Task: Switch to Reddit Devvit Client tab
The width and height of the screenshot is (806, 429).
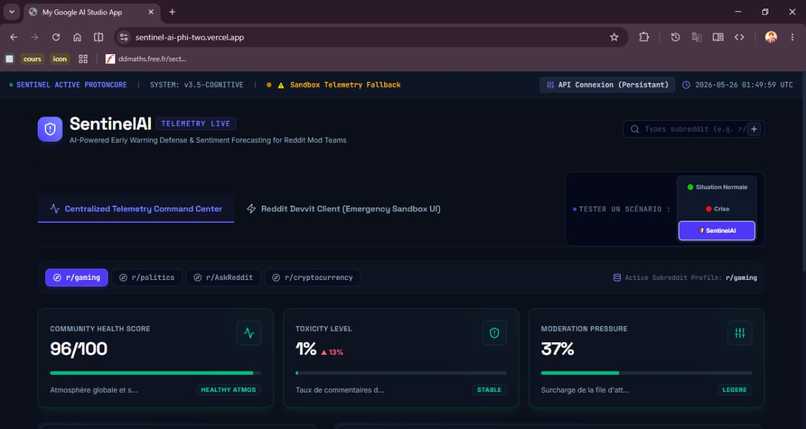Action: [343, 209]
